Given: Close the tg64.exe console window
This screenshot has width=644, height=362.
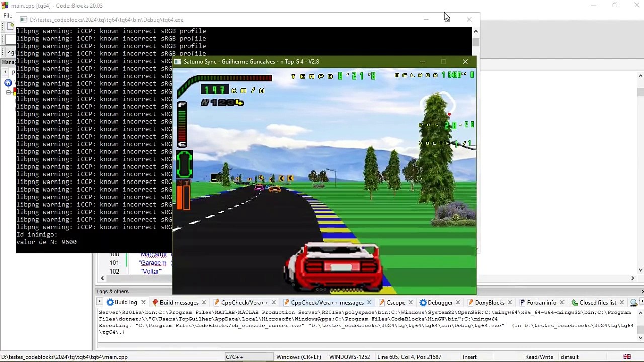Looking at the screenshot, I should click(469, 20).
